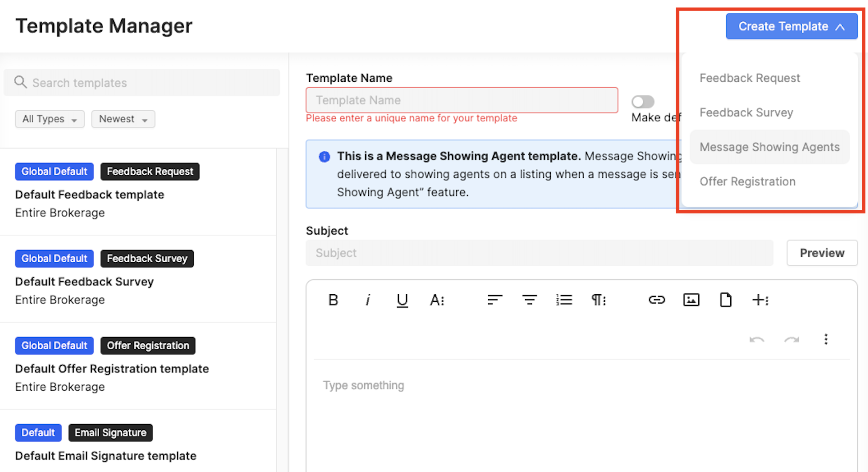Open paragraph format options icon

[x=598, y=300]
